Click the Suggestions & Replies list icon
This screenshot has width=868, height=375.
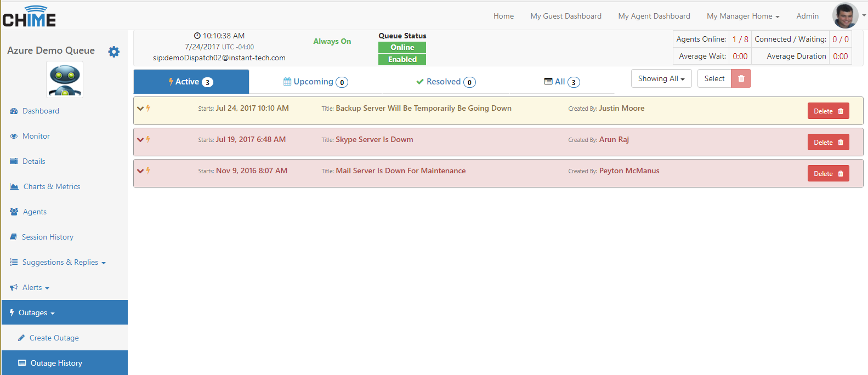[x=14, y=262]
